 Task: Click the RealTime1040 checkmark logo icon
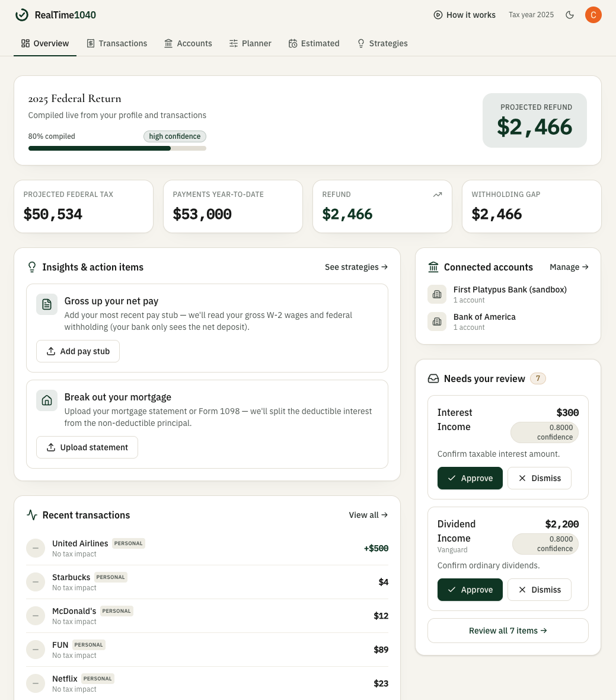(x=22, y=15)
